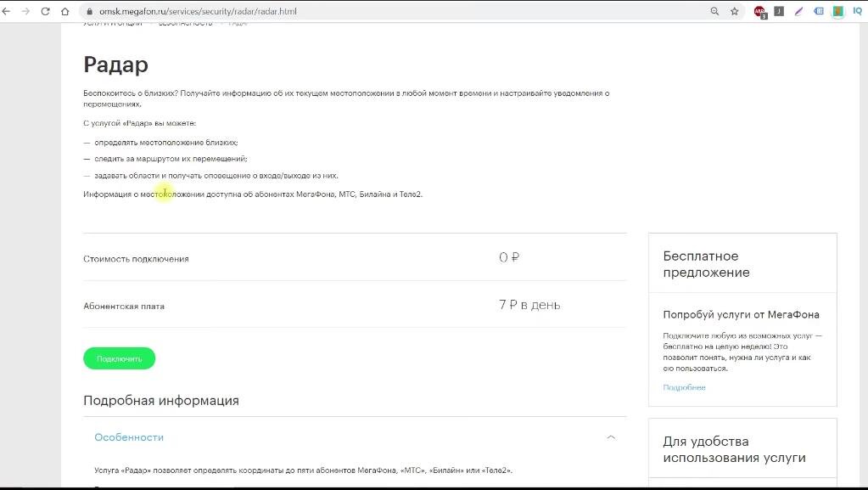Bookmark this page with the star icon
868x490 pixels.
tap(735, 11)
